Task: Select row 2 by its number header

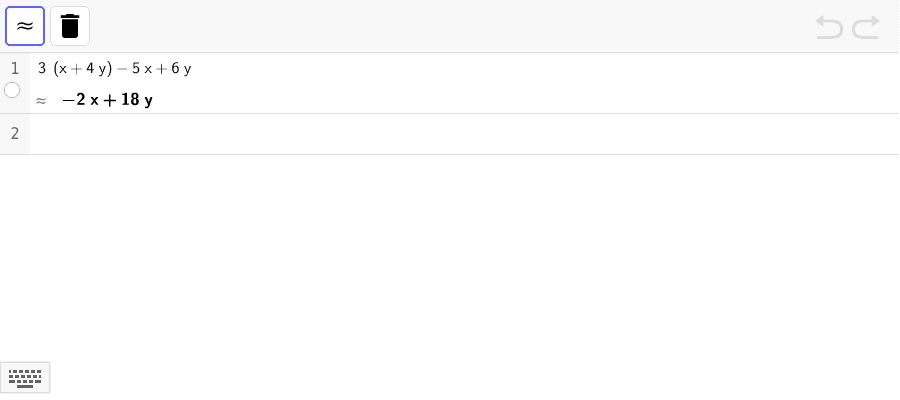Action: point(15,134)
